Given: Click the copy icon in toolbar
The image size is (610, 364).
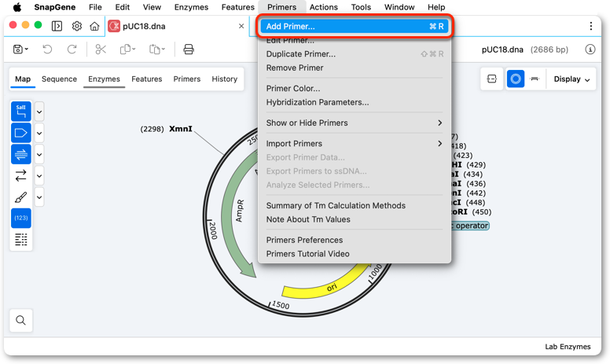Looking at the screenshot, I should pyautogui.click(x=127, y=50).
